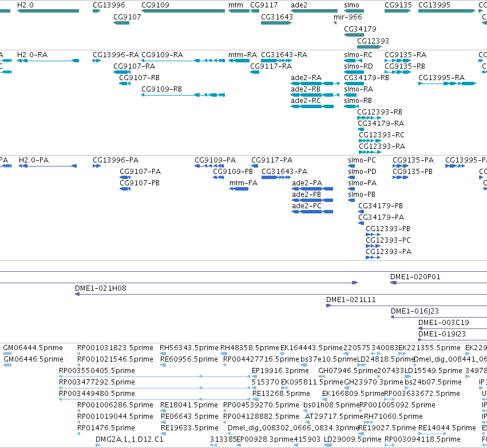This screenshot has width=487, height=448.
Task: Click the slmo-RD transcript label
Action: tap(358, 66)
